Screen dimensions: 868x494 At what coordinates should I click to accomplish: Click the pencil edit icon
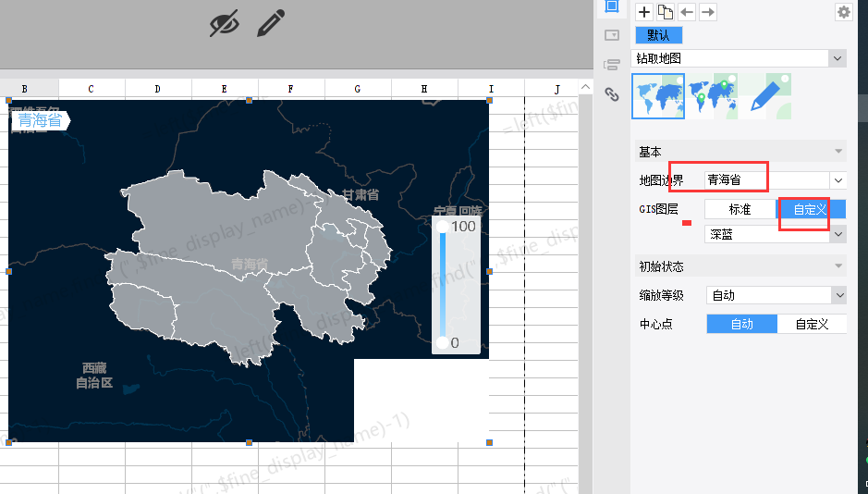click(271, 23)
